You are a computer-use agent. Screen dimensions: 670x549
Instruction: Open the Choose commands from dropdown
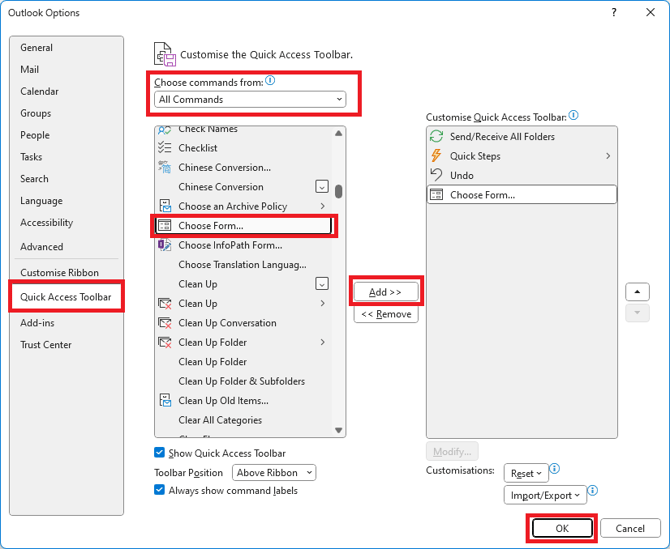pos(251,99)
